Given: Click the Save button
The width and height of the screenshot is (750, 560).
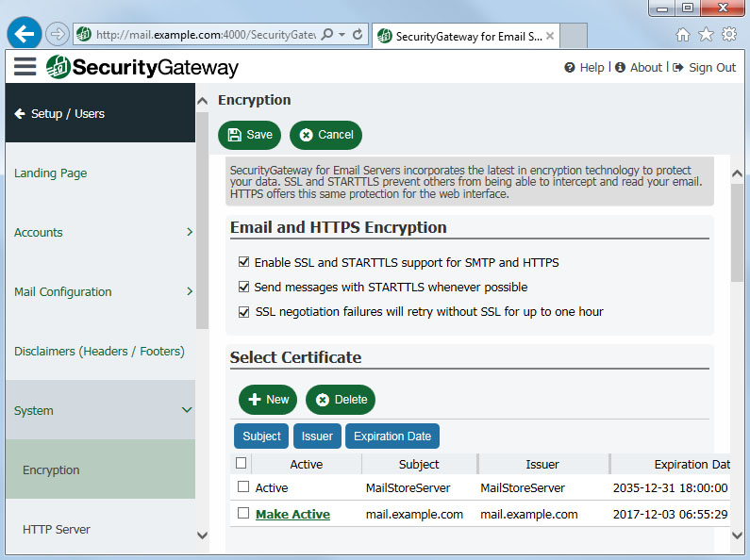Looking at the screenshot, I should [249, 135].
